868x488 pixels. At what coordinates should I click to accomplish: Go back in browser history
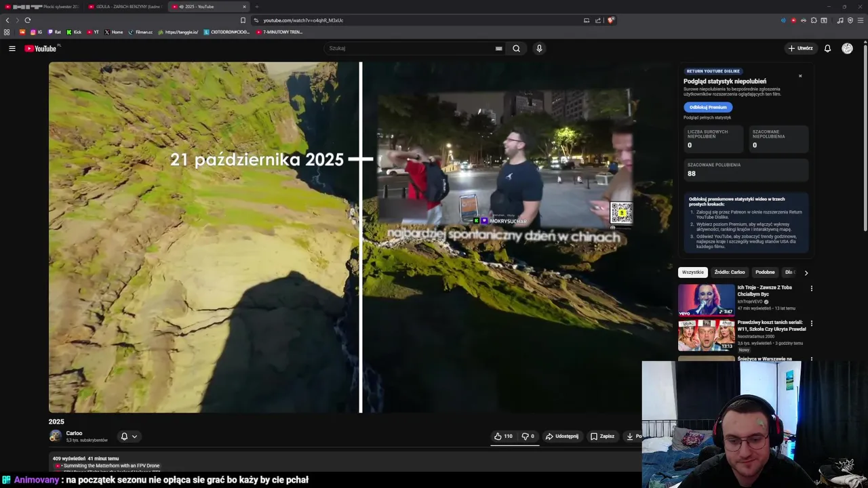tap(7, 20)
